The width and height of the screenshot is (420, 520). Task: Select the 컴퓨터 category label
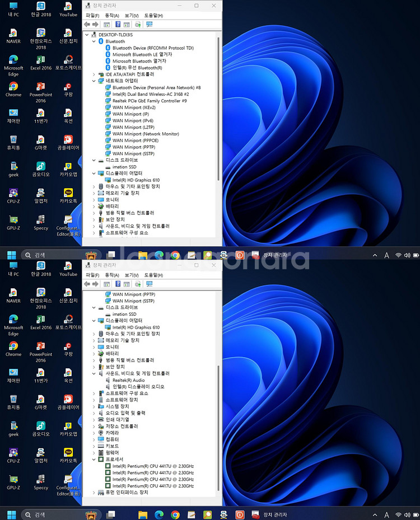(112, 440)
